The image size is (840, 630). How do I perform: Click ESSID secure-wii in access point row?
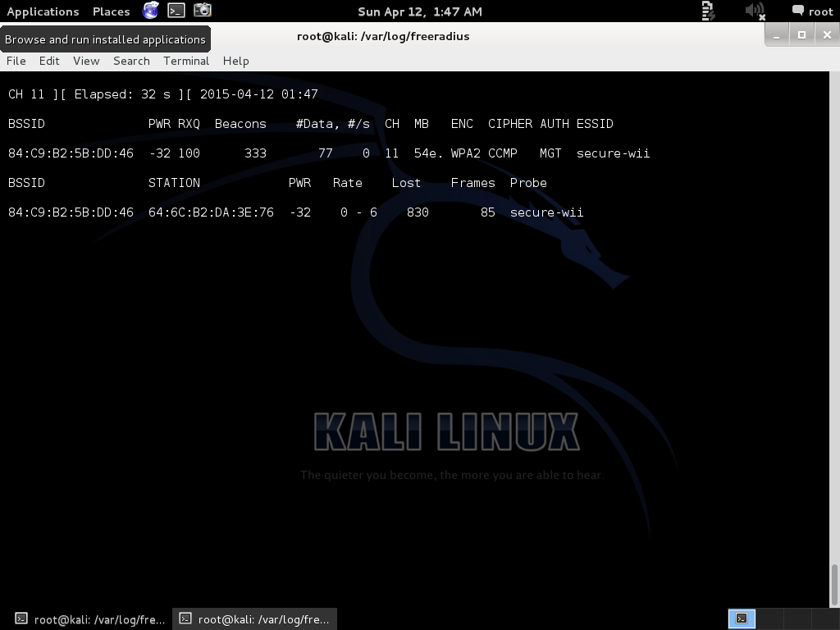613,153
